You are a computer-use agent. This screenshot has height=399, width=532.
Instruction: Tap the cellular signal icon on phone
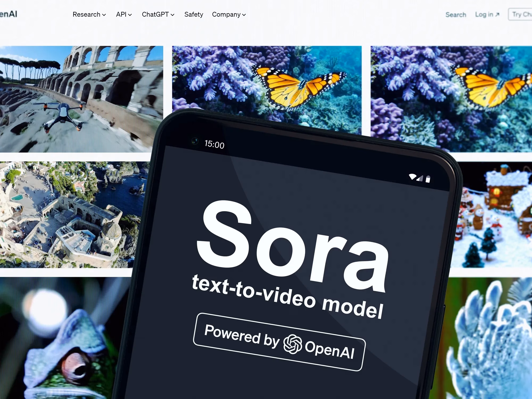(420, 178)
